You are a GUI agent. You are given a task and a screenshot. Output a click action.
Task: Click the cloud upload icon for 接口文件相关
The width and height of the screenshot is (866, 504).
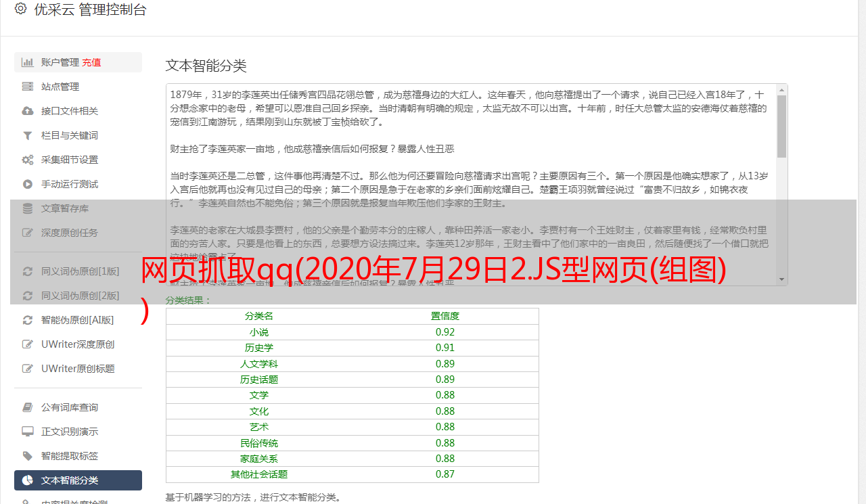pos(28,111)
